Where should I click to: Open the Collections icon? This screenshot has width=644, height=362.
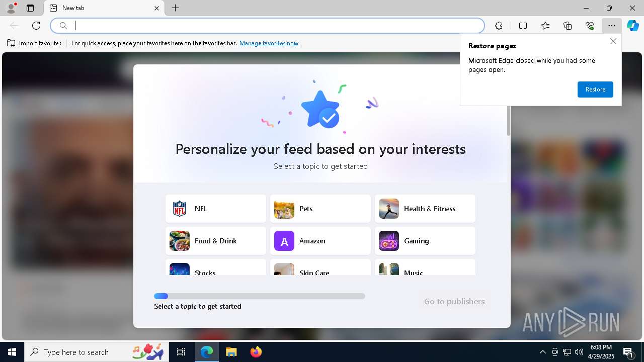[x=568, y=26]
